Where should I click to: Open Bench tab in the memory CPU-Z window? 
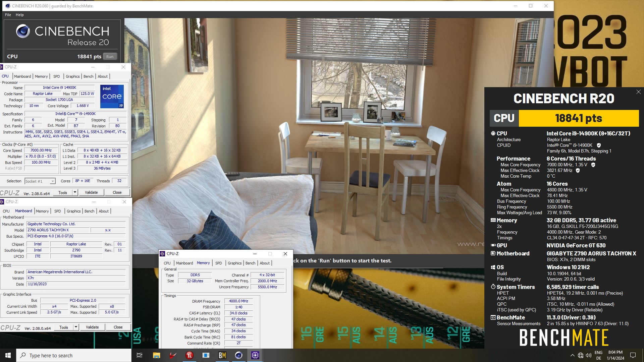point(251,263)
